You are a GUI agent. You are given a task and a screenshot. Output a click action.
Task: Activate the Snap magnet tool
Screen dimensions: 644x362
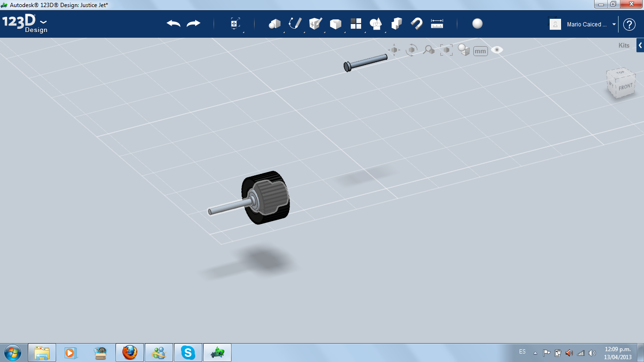pos(417,24)
